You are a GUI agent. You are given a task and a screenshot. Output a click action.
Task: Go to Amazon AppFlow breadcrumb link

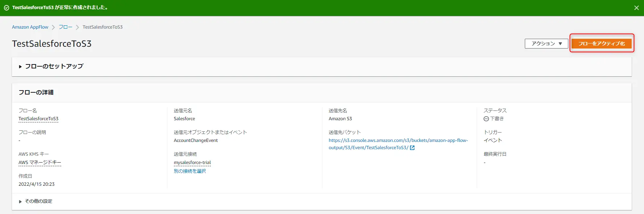(x=30, y=27)
